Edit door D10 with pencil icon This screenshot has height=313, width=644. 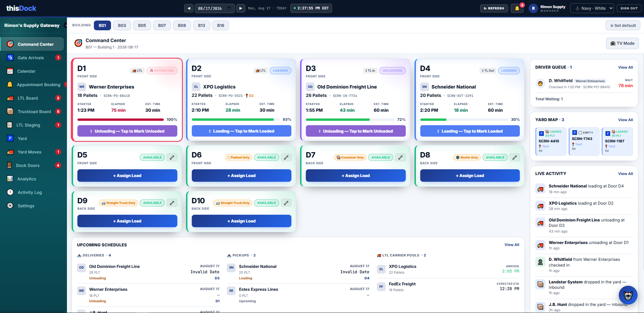tap(286, 203)
